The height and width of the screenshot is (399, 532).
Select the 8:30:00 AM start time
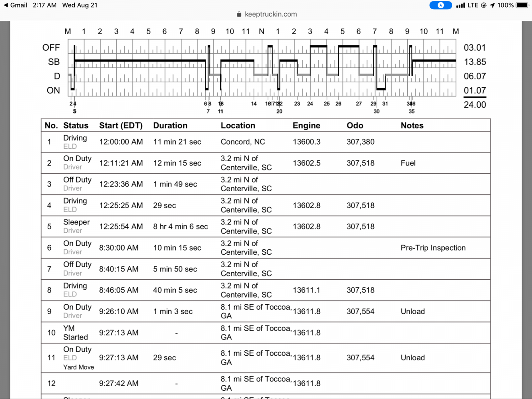click(x=119, y=248)
